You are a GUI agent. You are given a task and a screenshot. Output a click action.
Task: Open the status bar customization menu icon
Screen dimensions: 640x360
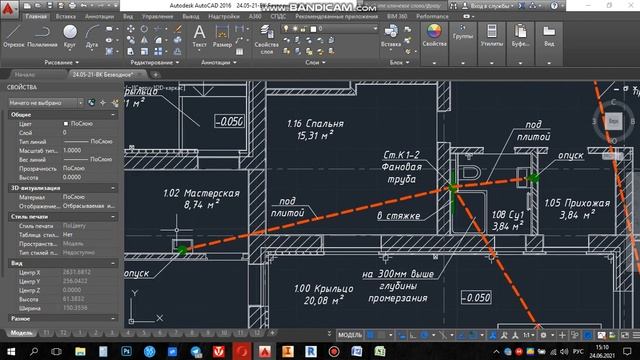pyautogui.click(x=636, y=335)
